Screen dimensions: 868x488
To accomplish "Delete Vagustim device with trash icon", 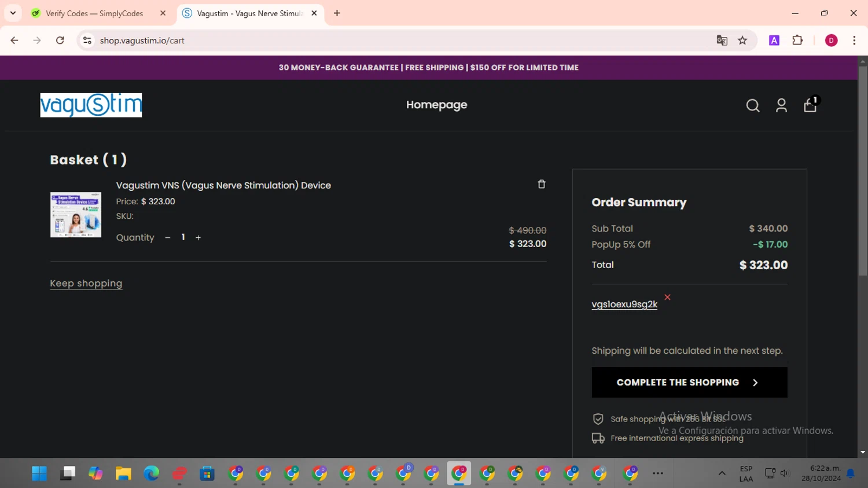I will [x=542, y=184].
